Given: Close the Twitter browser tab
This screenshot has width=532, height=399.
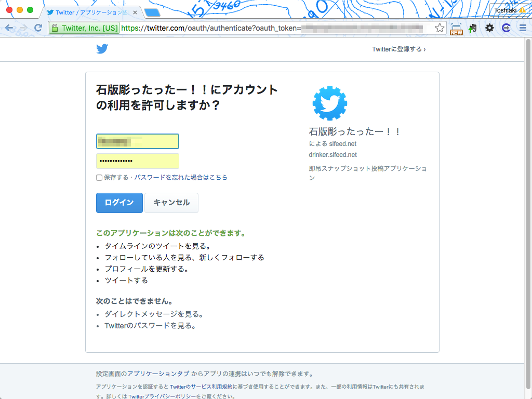Looking at the screenshot, I should (135, 12).
